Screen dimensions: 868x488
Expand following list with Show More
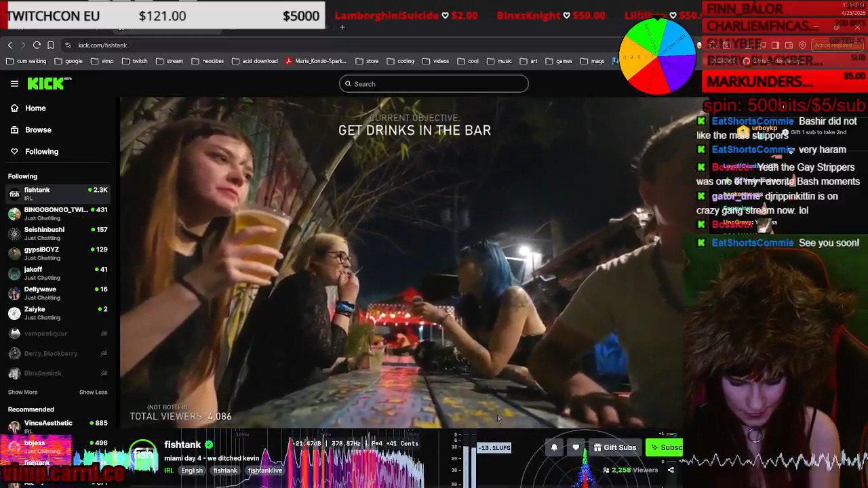pyautogui.click(x=22, y=392)
